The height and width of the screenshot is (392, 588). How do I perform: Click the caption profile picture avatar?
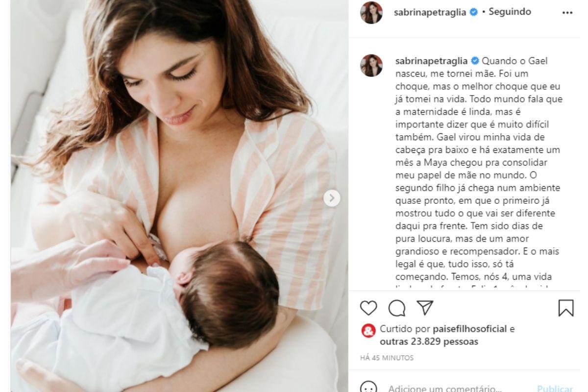point(371,66)
